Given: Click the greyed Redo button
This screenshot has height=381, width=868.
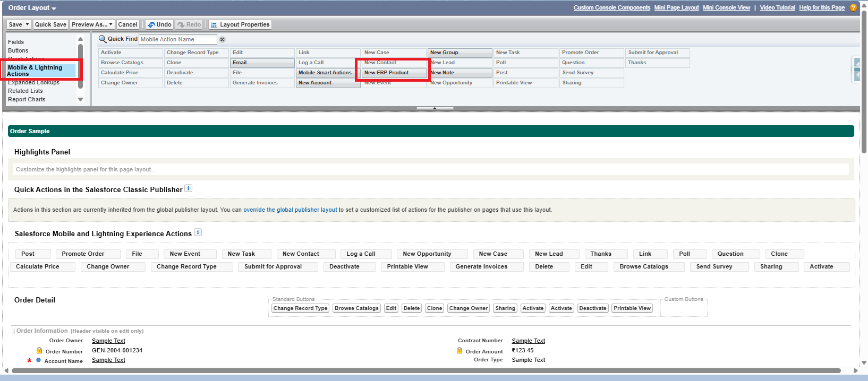Looking at the screenshot, I should (x=189, y=24).
